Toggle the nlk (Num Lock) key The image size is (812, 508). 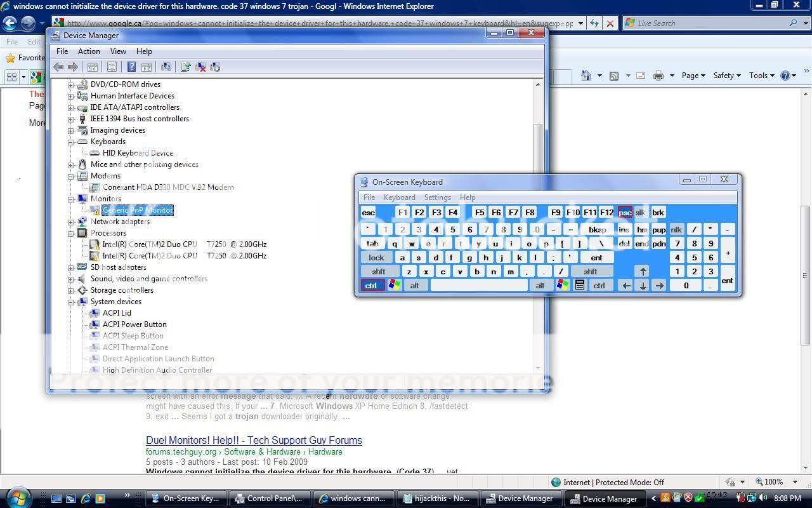coord(676,229)
